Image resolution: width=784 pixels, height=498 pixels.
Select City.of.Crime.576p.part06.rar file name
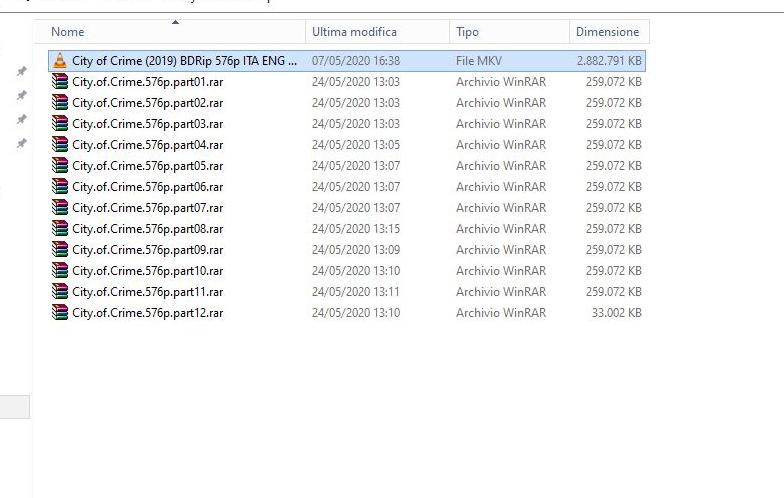[x=148, y=187]
